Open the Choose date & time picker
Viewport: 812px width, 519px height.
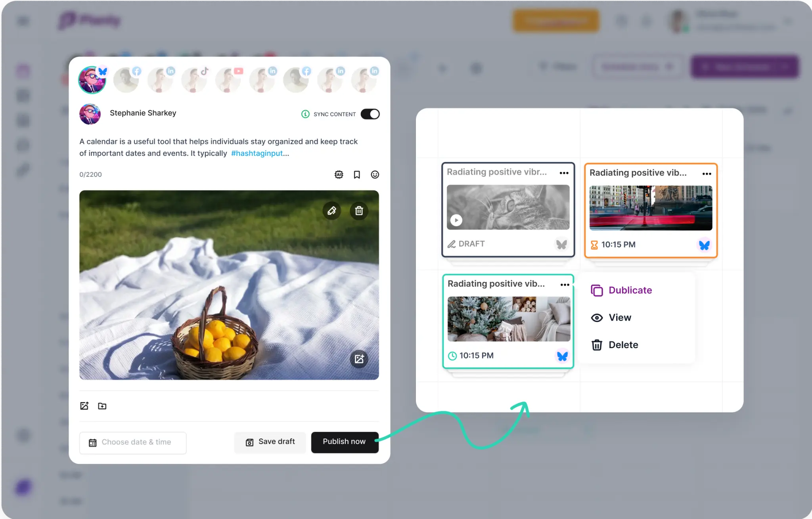[132, 442]
